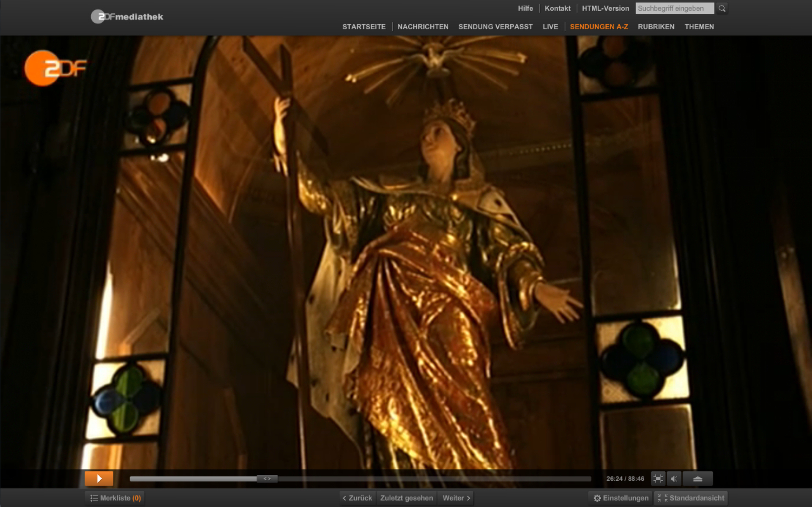The image size is (812, 507).
Task: Switch to Standardansicht view
Action: [x=692, y=498]
